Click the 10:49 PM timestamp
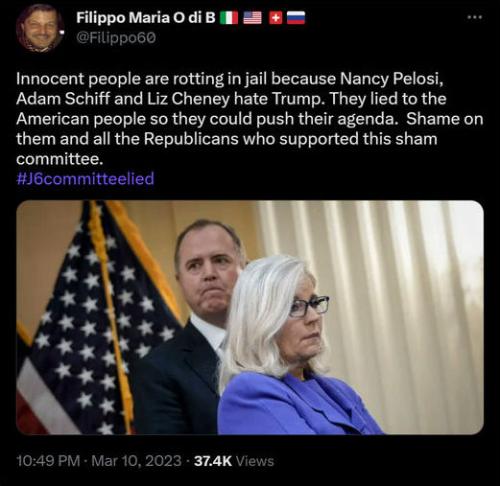 (x=48, y=461)
